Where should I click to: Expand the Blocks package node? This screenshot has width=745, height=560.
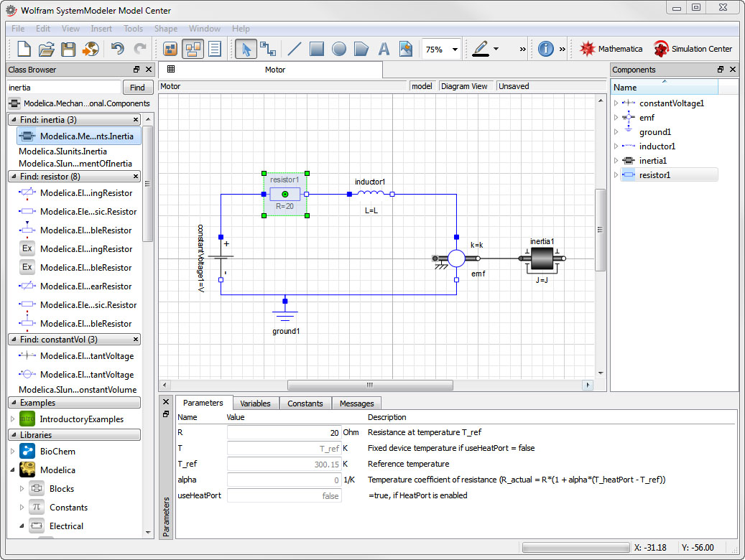click(x=22, y=488)
